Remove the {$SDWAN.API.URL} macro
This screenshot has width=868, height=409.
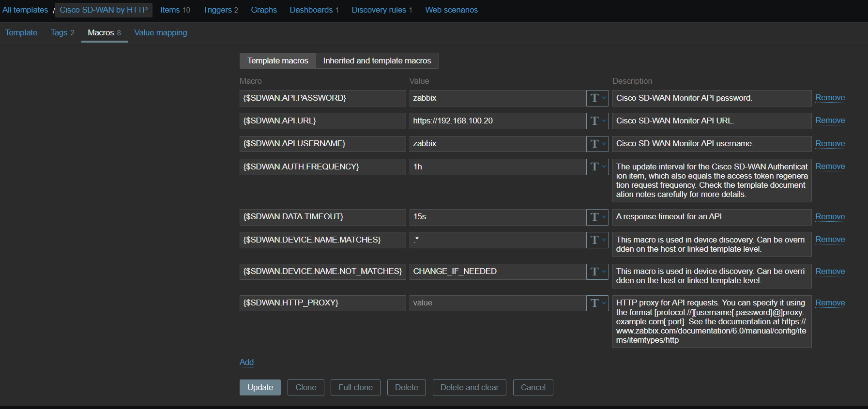pos(830,121)
